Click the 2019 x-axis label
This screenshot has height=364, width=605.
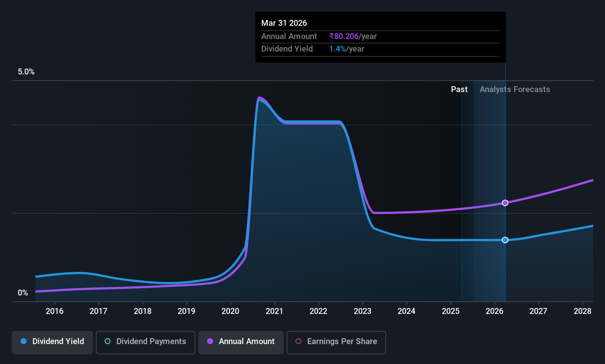186,311
